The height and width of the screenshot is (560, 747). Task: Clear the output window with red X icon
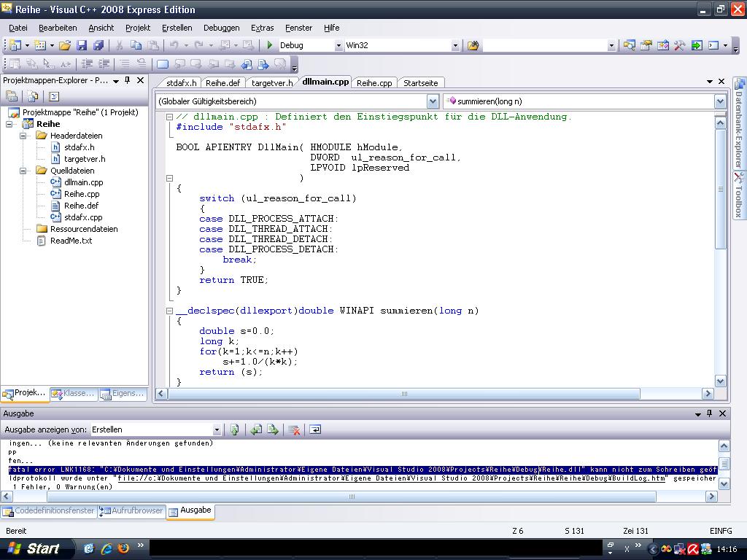[x=294, y=430]
